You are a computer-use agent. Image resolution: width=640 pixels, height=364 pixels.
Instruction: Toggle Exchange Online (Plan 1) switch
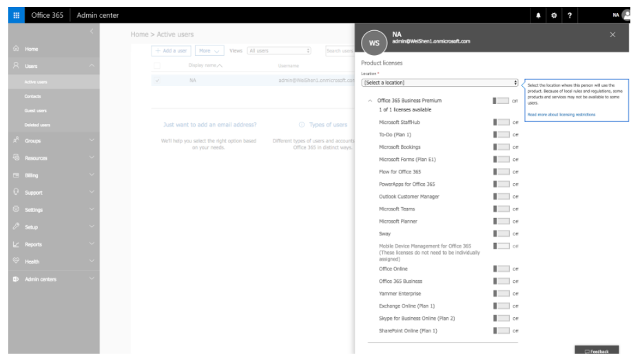click(x=502, y=306)
